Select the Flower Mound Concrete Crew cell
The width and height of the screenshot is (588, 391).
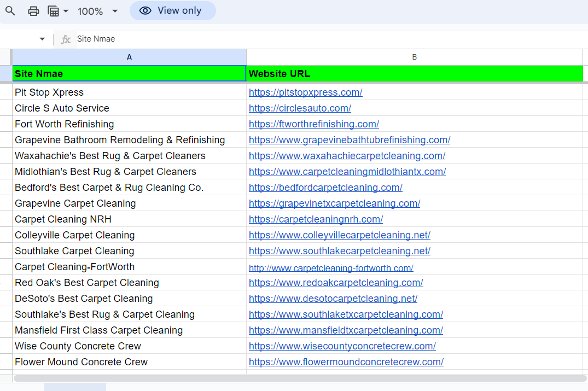(x=130, y=362)
